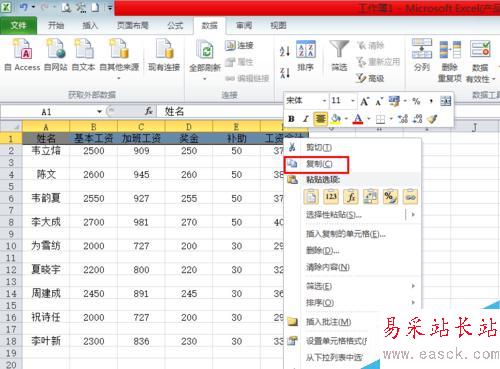Increase decimal places in mini toolbar
The width and height of the screenshot is (500, 369).
click(x=403, y=119)
